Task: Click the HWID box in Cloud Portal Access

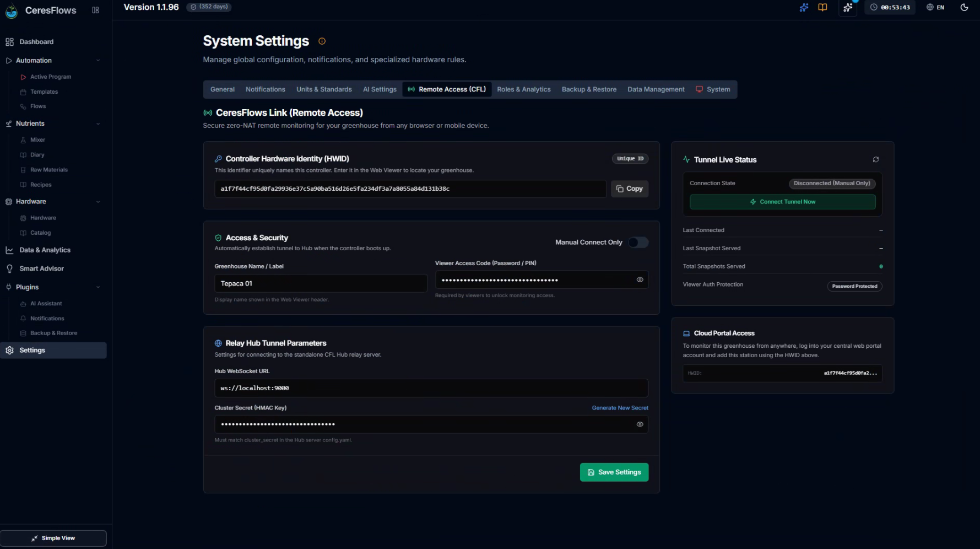Action: [x=782, y=373]
